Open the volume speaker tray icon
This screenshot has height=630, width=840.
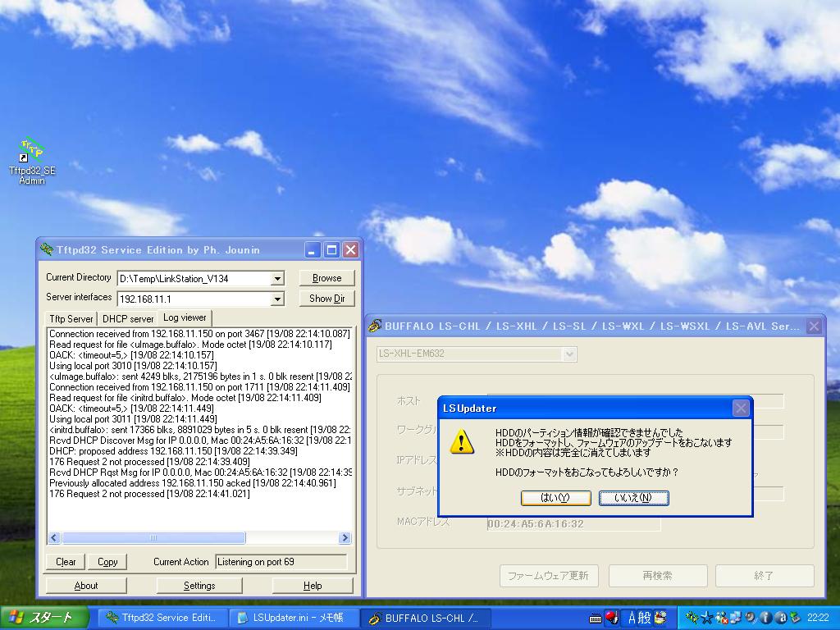[750, 618]
